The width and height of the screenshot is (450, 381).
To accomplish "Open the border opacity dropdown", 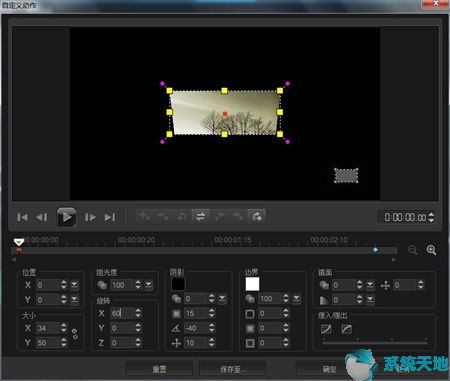I will pos(296,299).
